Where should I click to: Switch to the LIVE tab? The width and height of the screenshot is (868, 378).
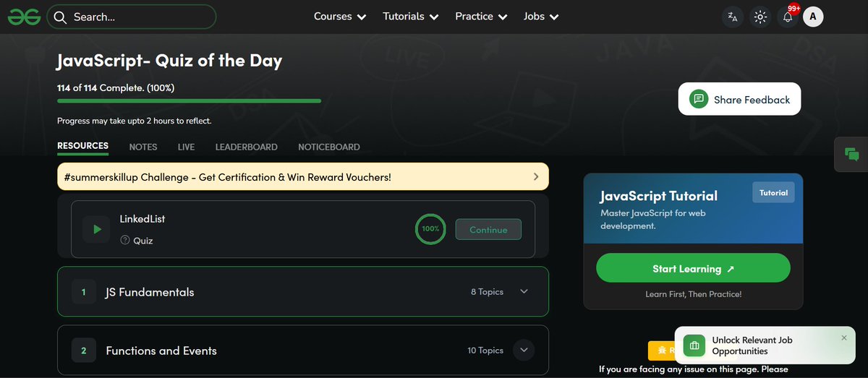(186, 147)
